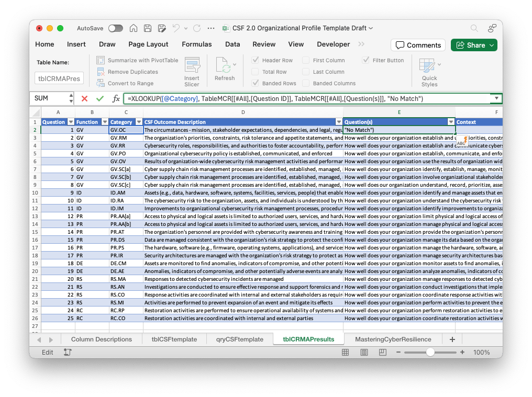Enable the Banded Columns checkbox
Screen dimensions: 532x397
click(306, 83)
